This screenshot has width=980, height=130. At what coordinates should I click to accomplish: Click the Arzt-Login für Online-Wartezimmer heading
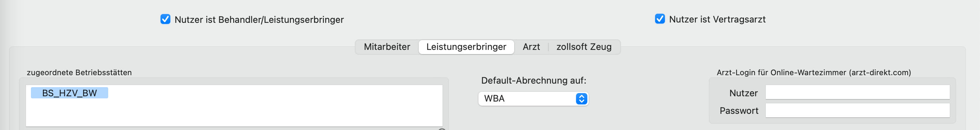[814, 72]
